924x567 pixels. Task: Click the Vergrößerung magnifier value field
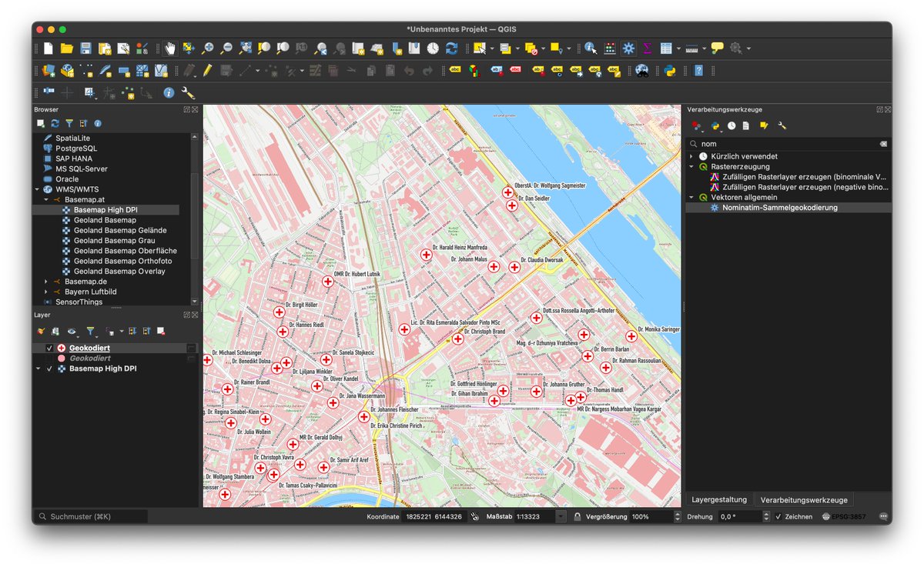click(x=653, y=516)
